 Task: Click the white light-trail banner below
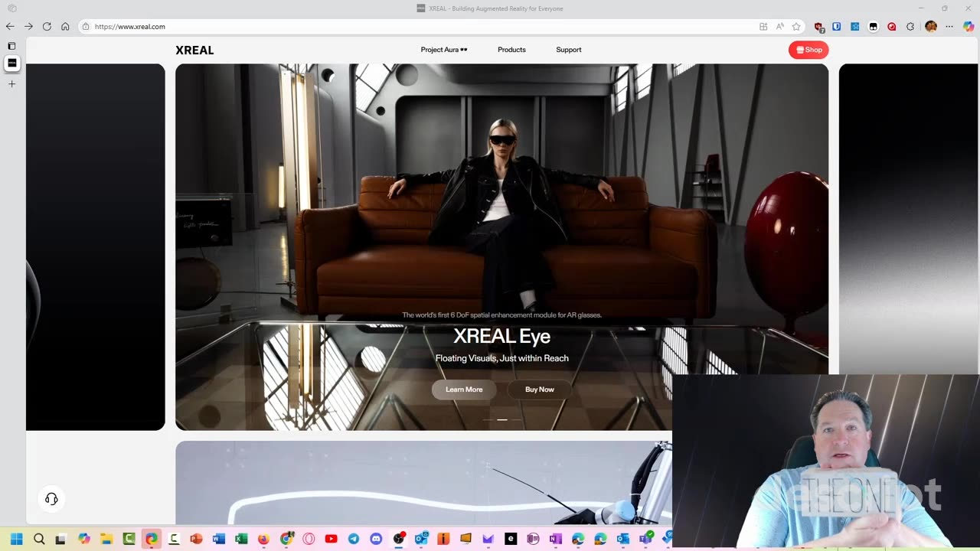[x=423, y=482]
